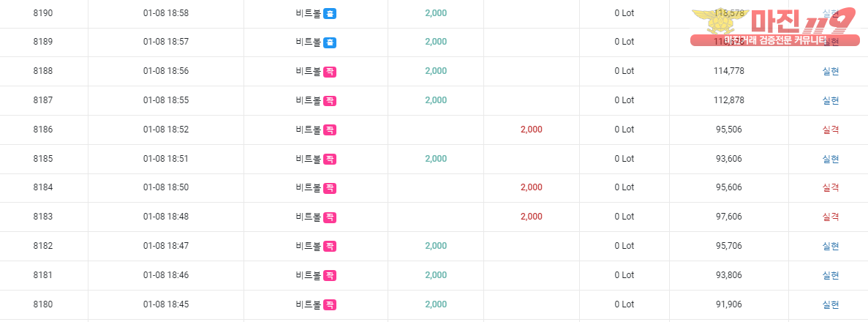868x322 pixels.
Task: Click the green 2,000 amount in row 8181
Action: pyautogui.click(x=436, y=275)
